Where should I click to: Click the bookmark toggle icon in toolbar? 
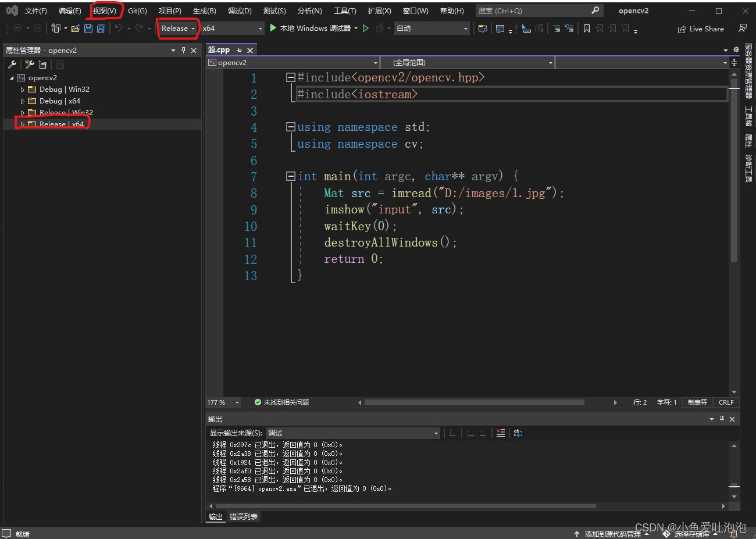pyautogui.click(x=587, y=28)
